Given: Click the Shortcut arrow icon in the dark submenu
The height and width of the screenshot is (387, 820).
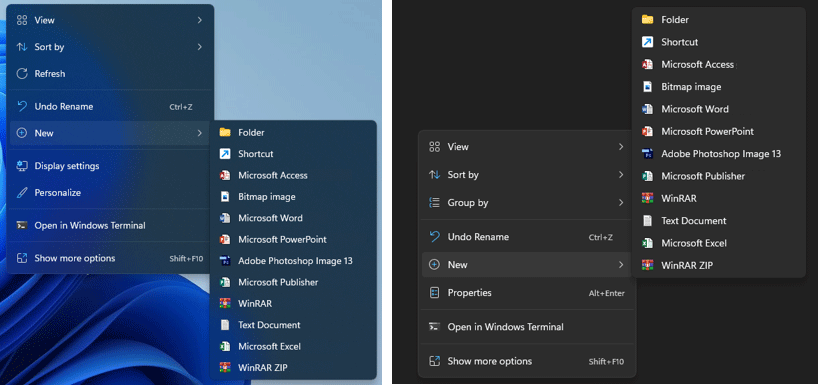Looking at the screenshot, I should (647, 42).
